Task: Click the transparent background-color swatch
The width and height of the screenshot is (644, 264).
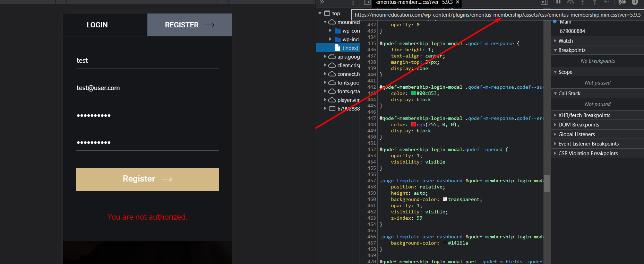Action: click(x=445, y=199)
